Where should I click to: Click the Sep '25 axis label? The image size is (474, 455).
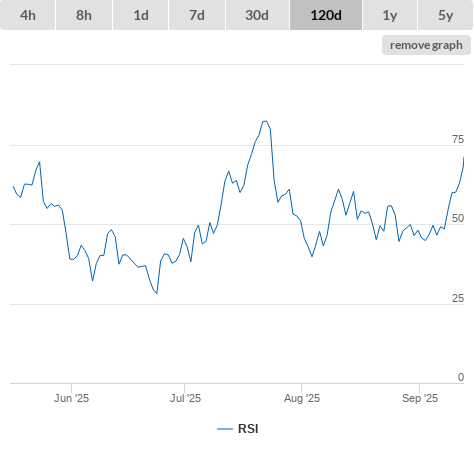(420, 398)
